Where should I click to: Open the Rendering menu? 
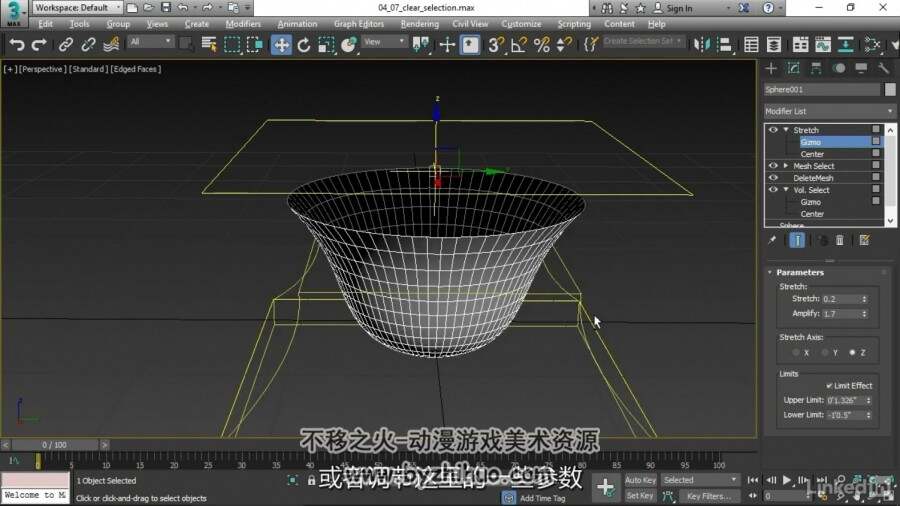pyautogui.click(x=420, y=24)
